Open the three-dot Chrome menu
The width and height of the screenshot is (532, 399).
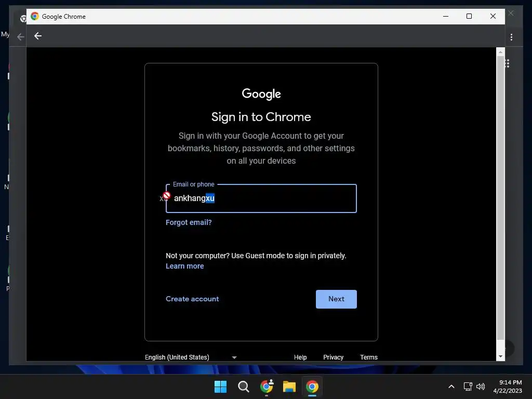pyautogui.click(x=511, y=37)
